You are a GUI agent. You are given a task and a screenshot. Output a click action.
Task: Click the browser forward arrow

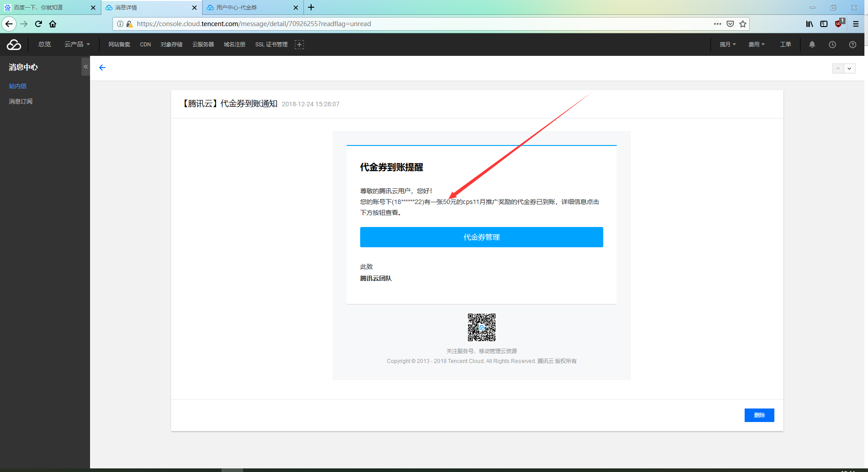(24, 24)
